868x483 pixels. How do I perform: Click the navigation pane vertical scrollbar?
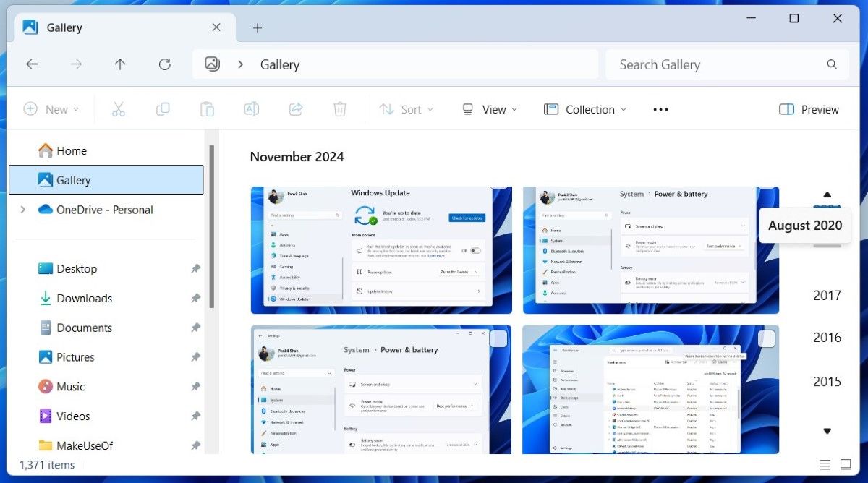[211, 227]
